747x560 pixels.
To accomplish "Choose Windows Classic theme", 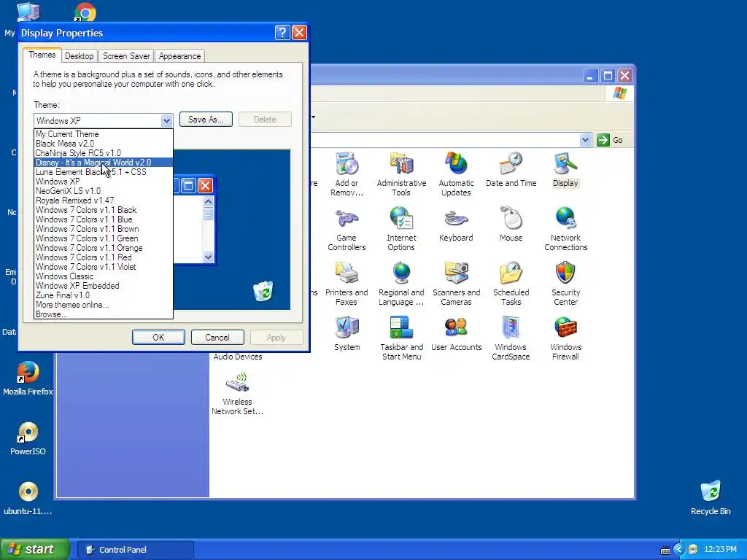I will coord(104,276).
